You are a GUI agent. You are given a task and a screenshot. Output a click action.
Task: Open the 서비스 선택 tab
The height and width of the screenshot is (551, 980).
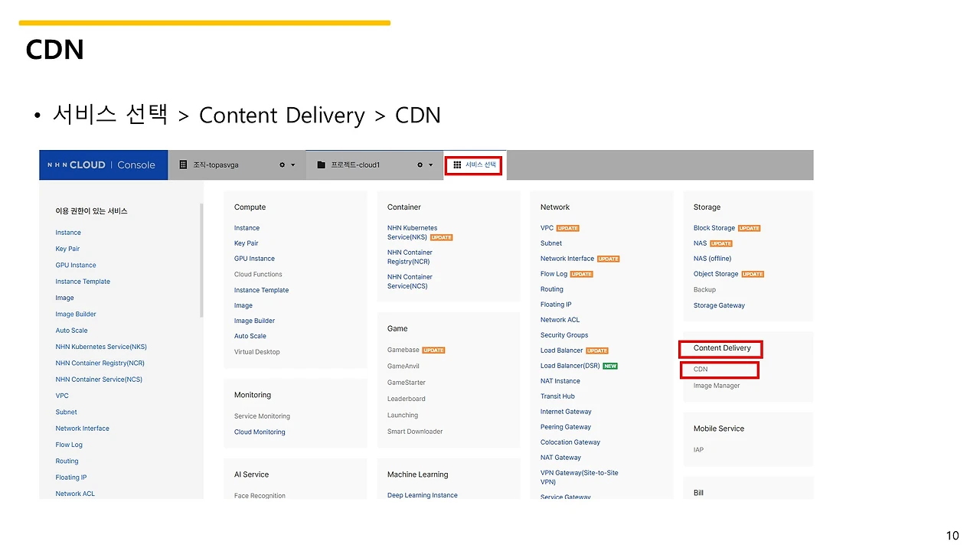[475, 165]
